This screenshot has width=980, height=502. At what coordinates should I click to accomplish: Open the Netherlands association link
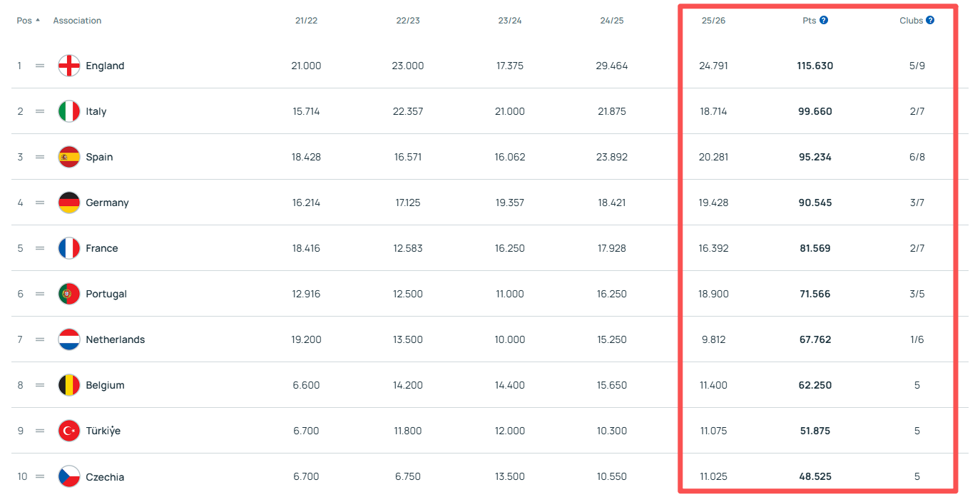point(115,339)
